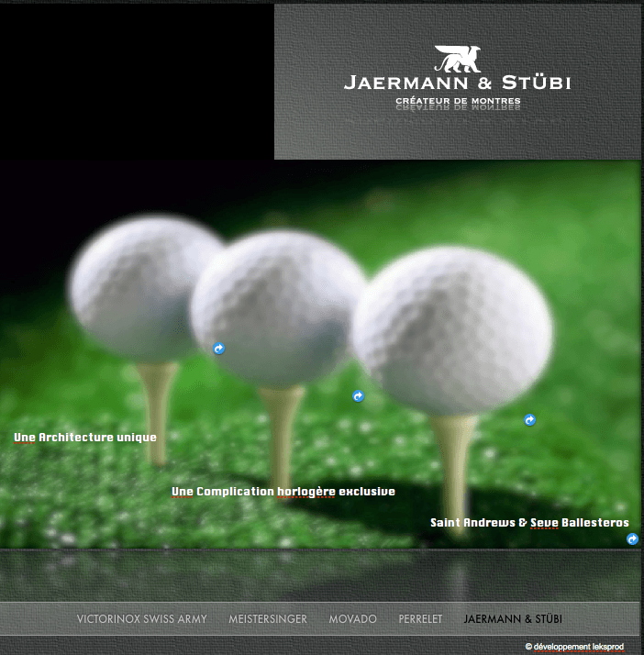Click the Jaermann & Stübi header title
This screenshot has height=655, width=644.
click(x=458, y=83)
